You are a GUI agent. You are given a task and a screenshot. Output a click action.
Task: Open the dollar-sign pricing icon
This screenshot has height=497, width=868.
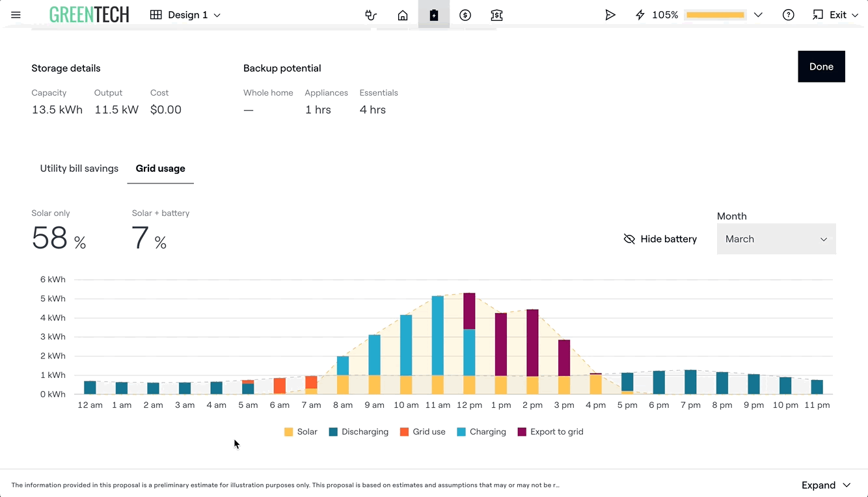point(465,15)
